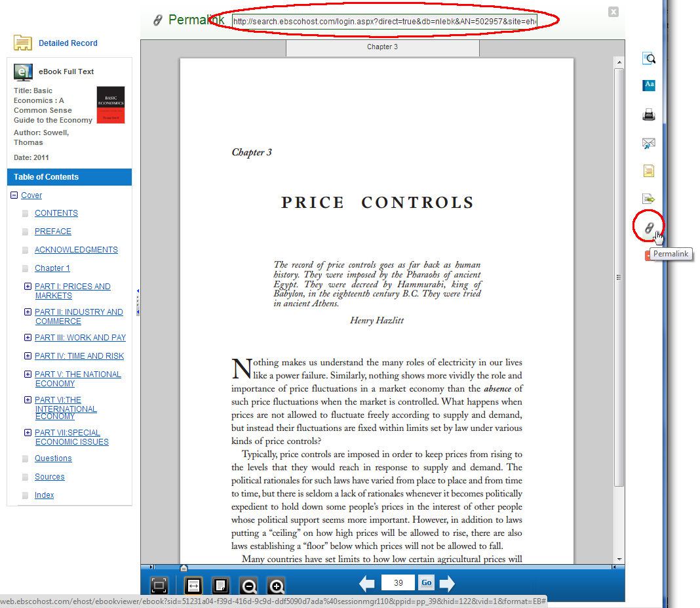
Task: Open PART VII: SPECIAL ECONOMIC ISSUES link
Action: click(x=72, y=437)
